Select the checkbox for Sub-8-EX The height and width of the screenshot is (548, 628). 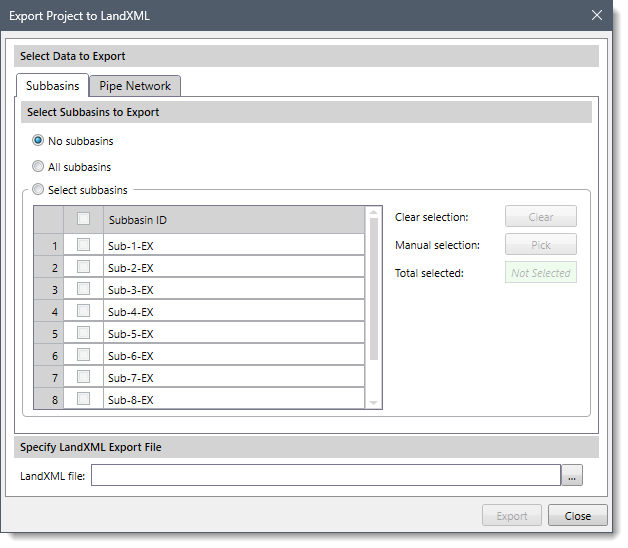point(84,399)
